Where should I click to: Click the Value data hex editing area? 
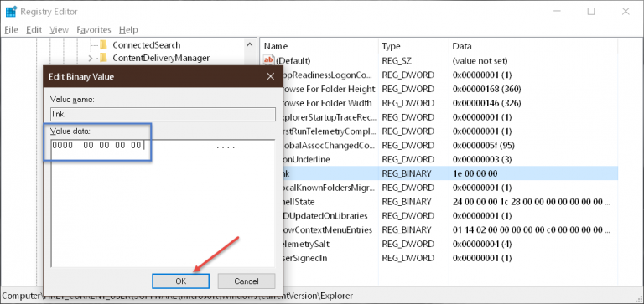click(x=163, y=204)
